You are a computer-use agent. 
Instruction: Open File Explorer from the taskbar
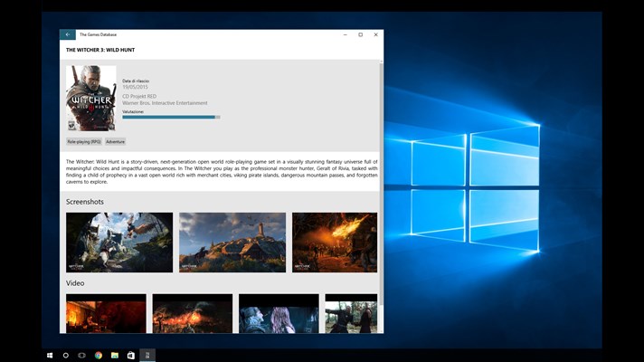tap(115, 356)
